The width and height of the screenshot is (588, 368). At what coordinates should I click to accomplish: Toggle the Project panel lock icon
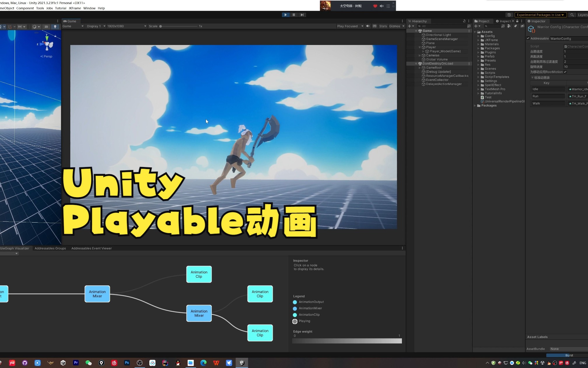(517, 21)
